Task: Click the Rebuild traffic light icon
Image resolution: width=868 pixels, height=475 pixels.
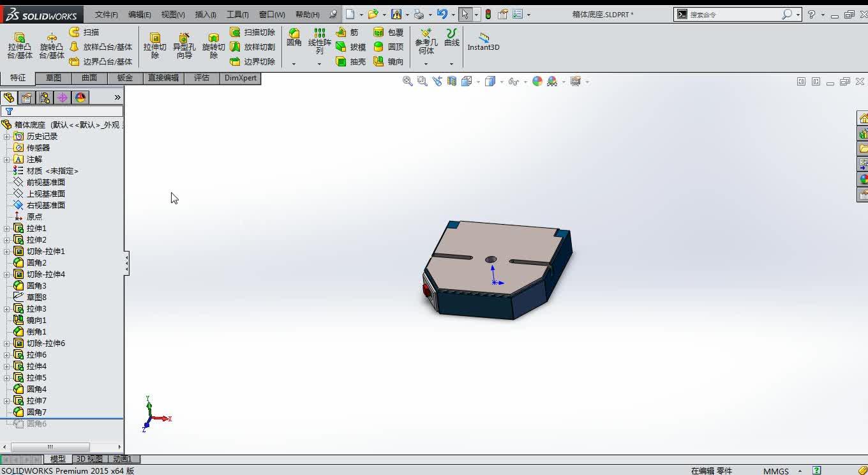Action: tap(488, 14)
